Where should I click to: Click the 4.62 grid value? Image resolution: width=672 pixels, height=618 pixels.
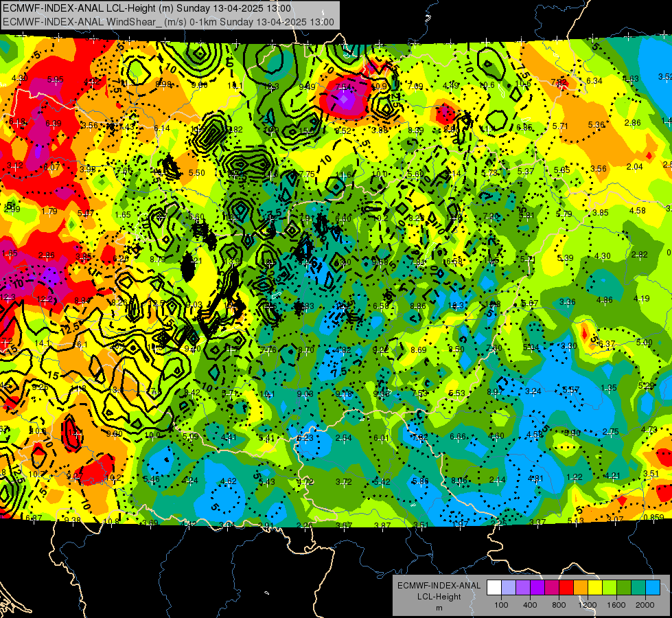228,481
